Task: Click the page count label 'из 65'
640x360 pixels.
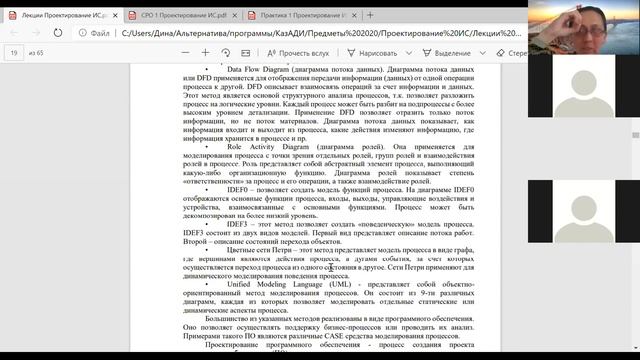Action: [36, 53]
